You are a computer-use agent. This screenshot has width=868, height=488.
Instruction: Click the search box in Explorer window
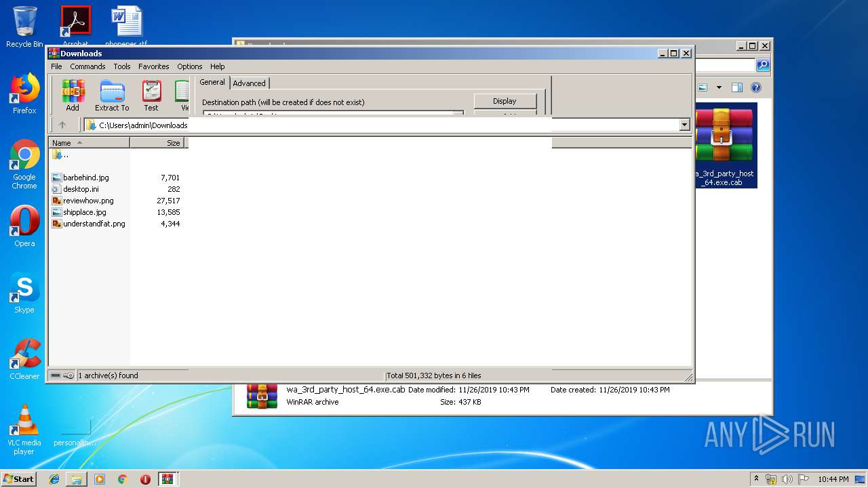coord(724,65)
